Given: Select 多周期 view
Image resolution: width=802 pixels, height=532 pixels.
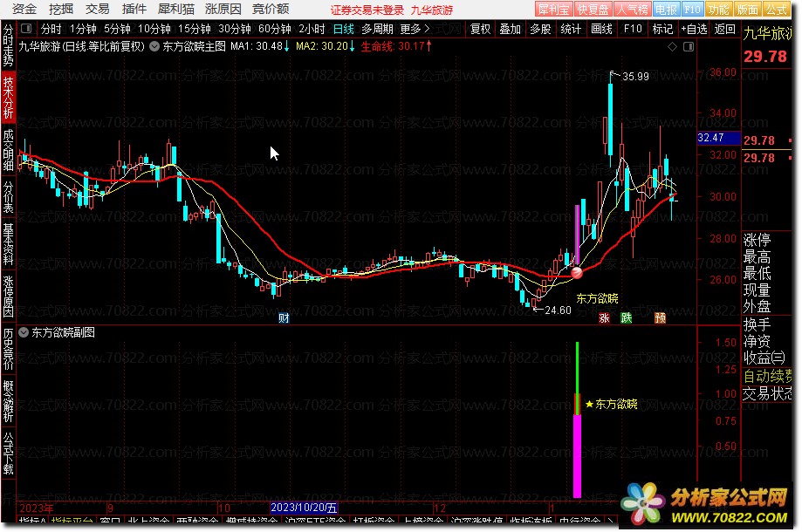Looking at the screenshot, I should click(378, 29).
